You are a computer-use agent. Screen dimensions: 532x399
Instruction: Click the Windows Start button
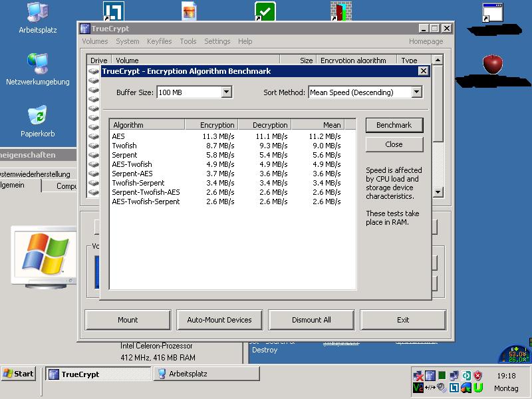[19, 374]
